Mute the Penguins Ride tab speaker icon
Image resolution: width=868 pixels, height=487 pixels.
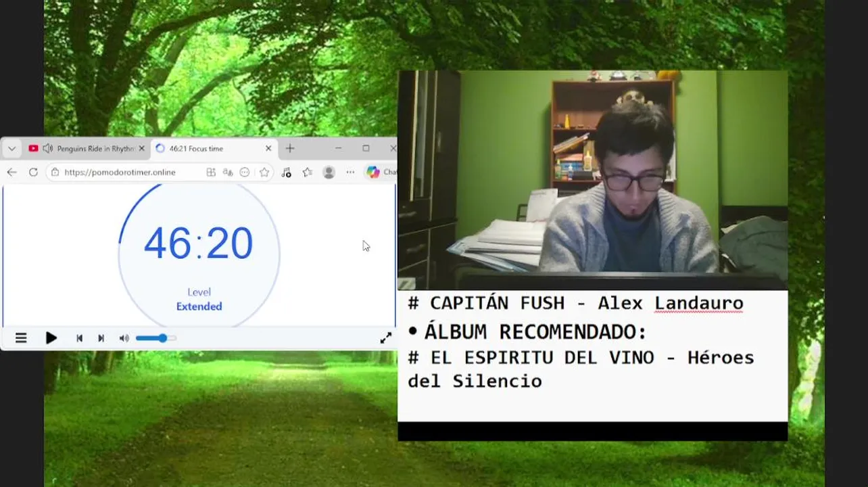pyautogui.click(x=47, y=149)
